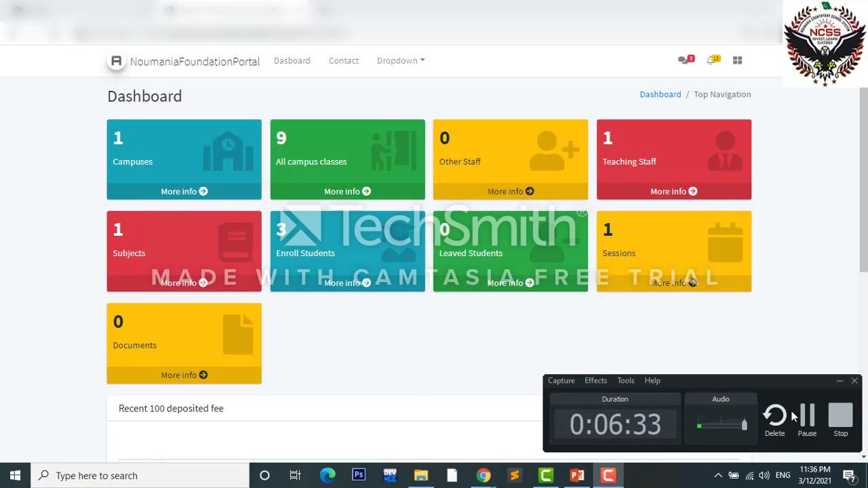Pause the Camtasia recording
868x488 pixels.
[x=807, y=420]
